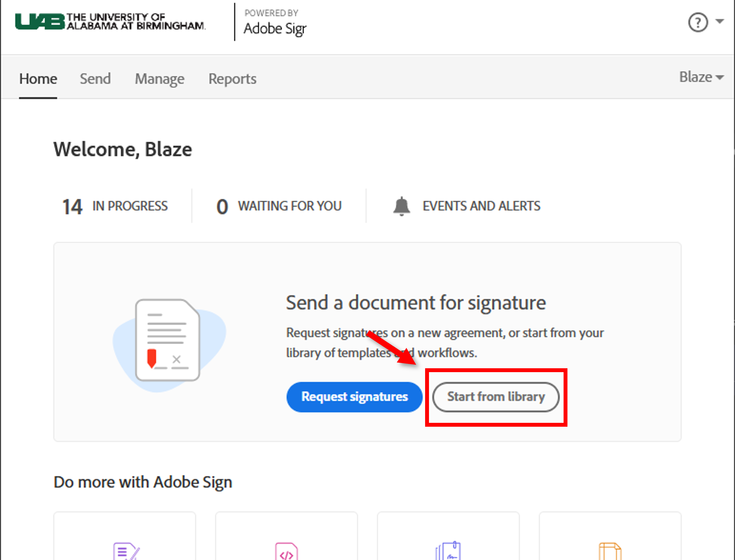The width and height of the screenshot is (735, 560).
Task: Open the Manage tab
Action: coord(159,79)
